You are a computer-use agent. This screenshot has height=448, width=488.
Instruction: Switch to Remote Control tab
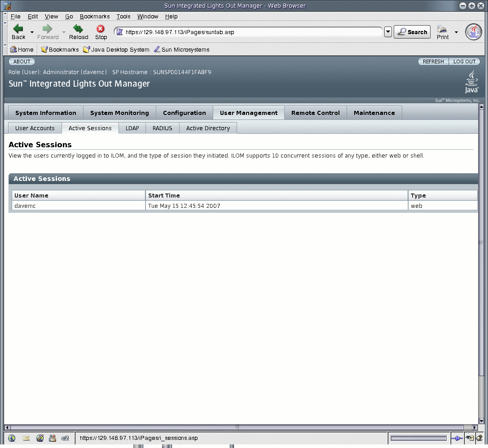click(x=315, y=113)
